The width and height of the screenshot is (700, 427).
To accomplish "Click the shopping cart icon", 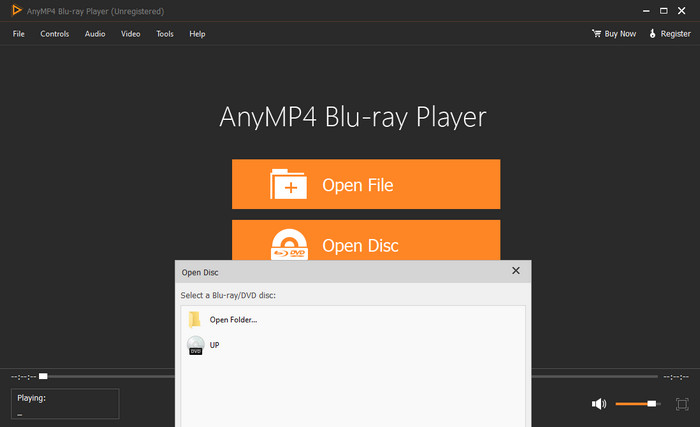I will pyautogui.click(x=596, y=33).
